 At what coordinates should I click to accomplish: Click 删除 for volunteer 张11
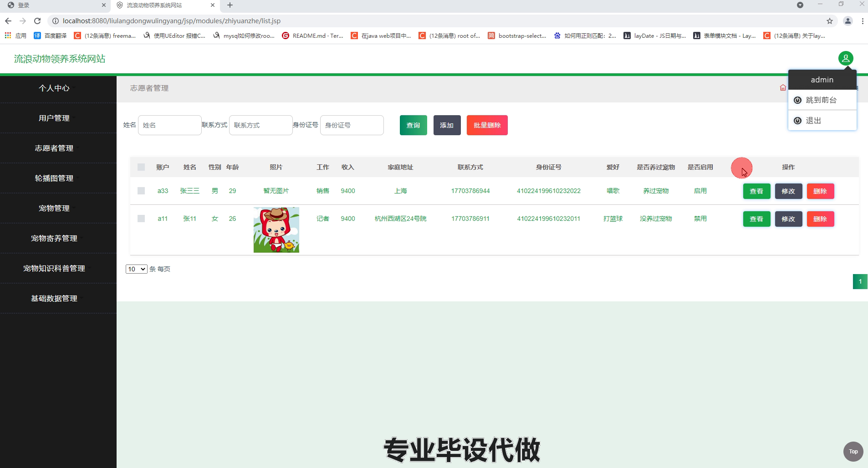(x=820, y=219)
